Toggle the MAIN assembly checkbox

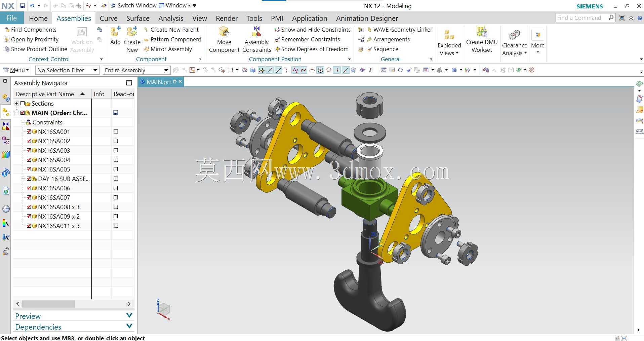coord(23,113)
